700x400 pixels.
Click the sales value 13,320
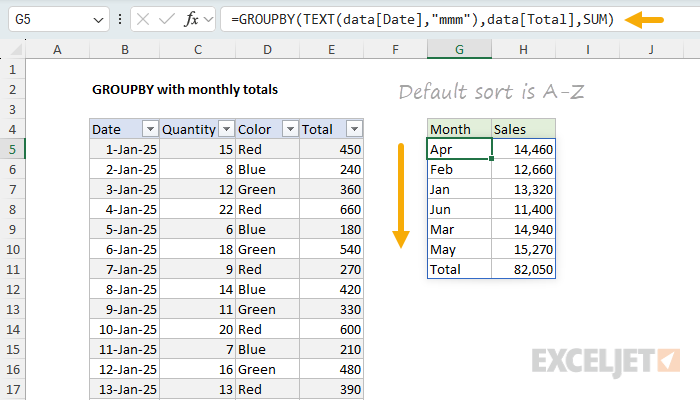point(524,189)
